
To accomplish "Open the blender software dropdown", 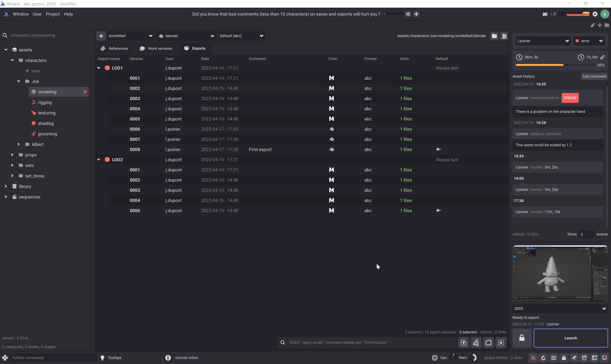I will click(186, 36).
